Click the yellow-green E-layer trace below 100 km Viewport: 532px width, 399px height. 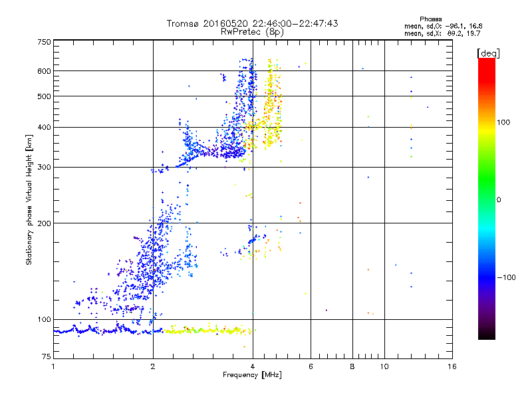tap(207, 330)
